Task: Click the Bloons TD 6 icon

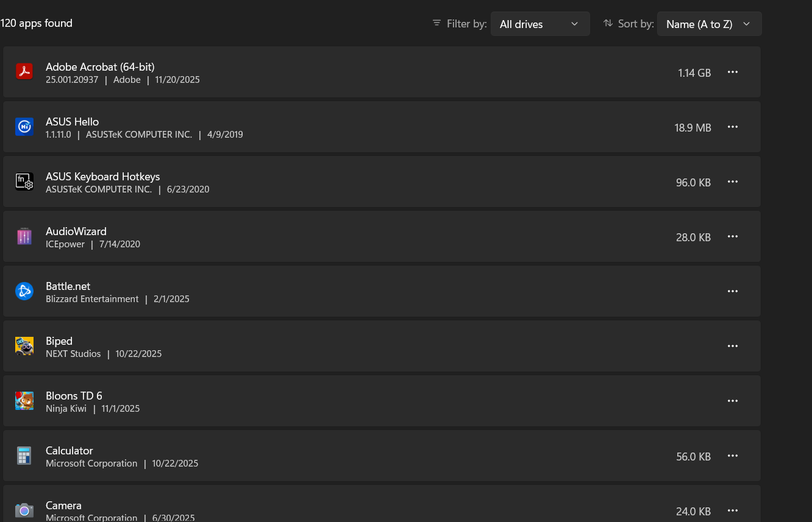Action: [x=24, y=401]
